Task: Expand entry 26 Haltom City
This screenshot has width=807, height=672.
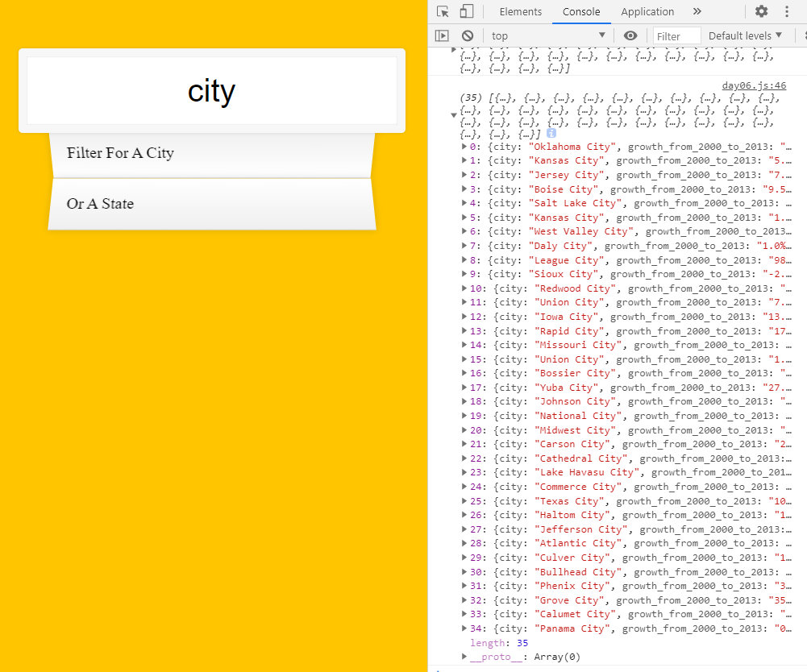Action: pyautogui.click(x=464, y=516)
